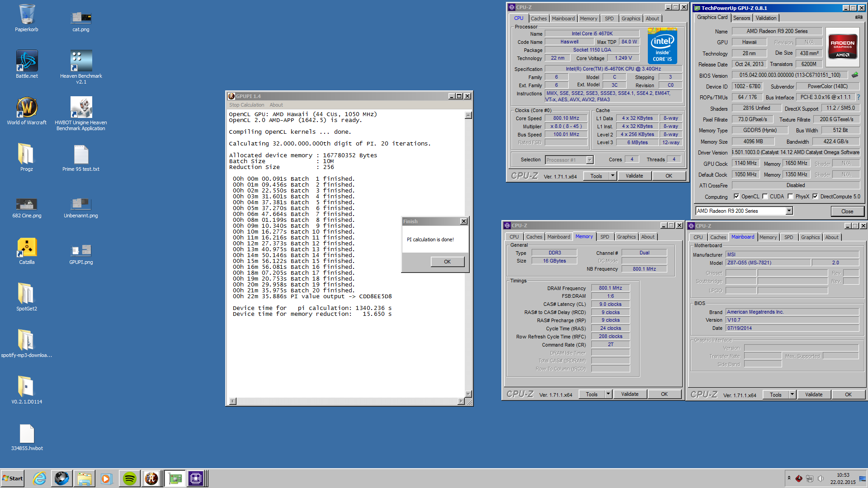Screen dimensions: 868x488
Task: Click Validate in the Memory tab window
Action: pos(630,394)
